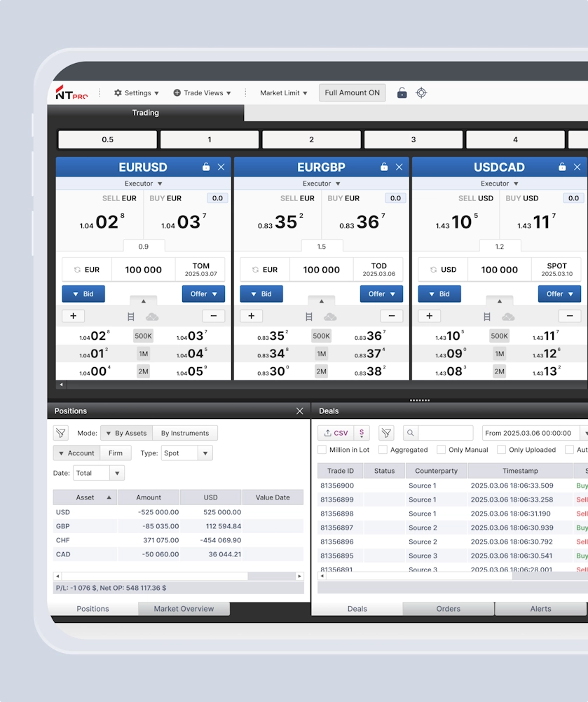Click the EURUSD amount field 100 000
Screen dimensions: 588x702
coord(143,270)
